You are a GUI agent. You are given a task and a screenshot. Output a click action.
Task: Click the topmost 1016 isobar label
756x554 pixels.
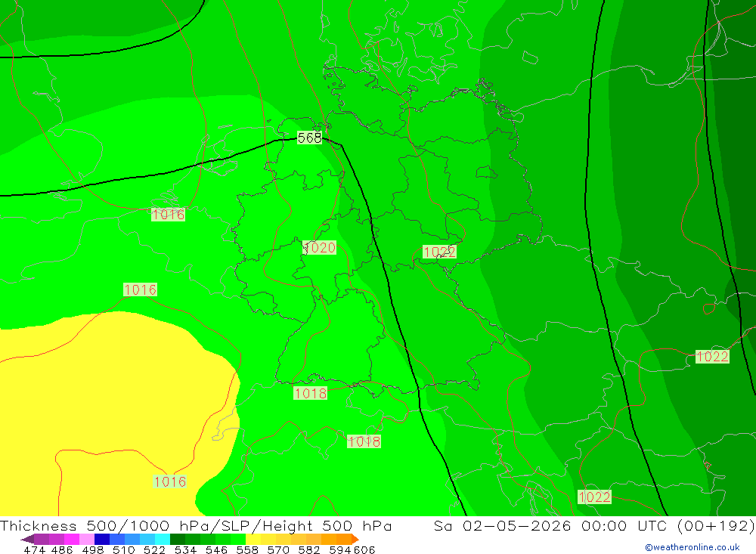(x=168, y=214)
